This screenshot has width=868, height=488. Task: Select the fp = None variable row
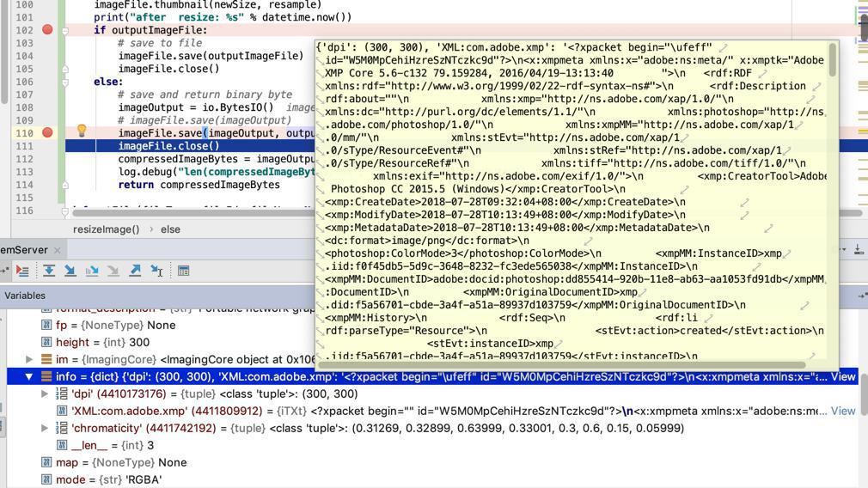(x=116, y=326)
